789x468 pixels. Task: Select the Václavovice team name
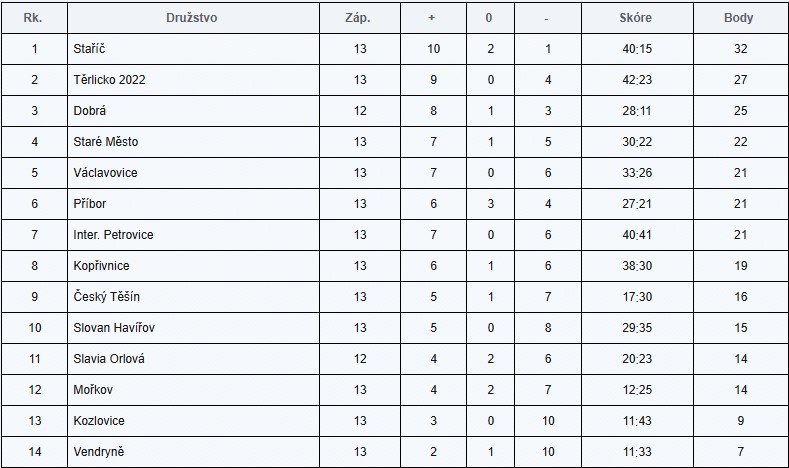105,173
